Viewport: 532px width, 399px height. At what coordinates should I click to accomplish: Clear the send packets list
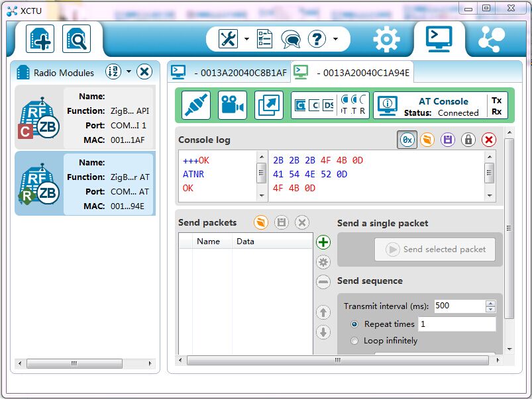point(302,222)
